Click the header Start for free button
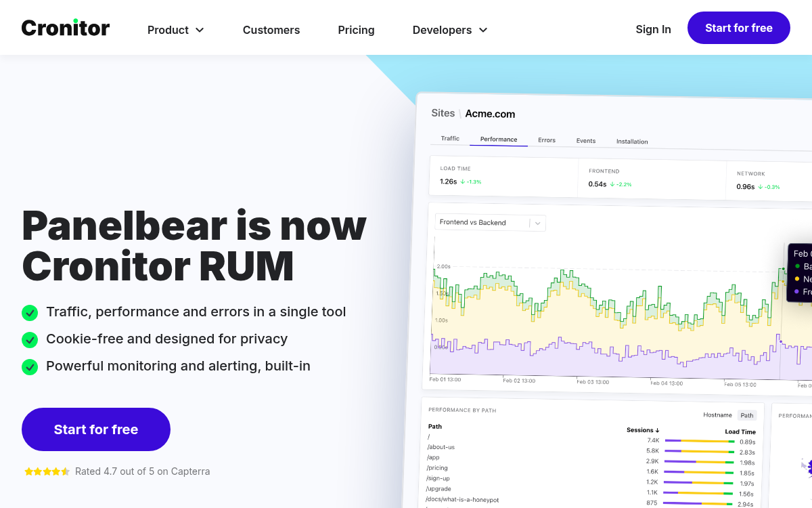The height and width of the screenshot is (508, 812). click(739, 28)
